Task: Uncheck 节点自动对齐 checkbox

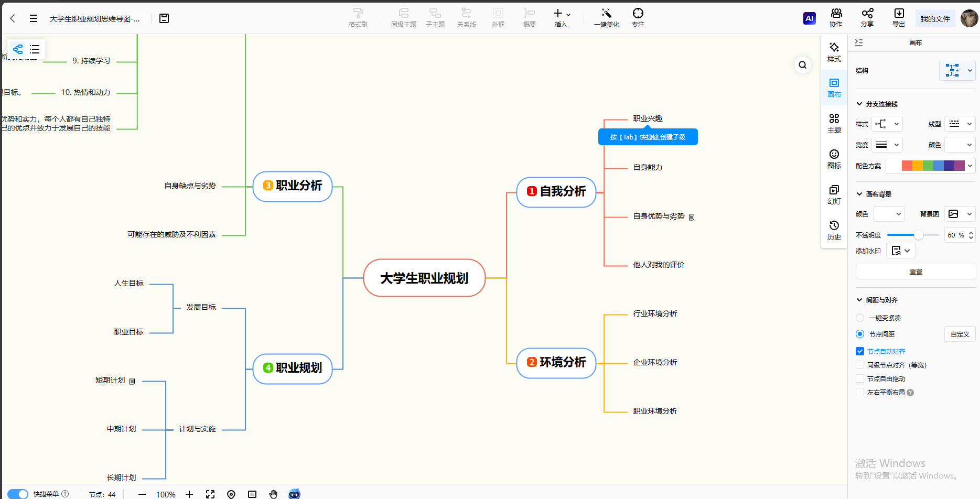Action: pos(860,351)
